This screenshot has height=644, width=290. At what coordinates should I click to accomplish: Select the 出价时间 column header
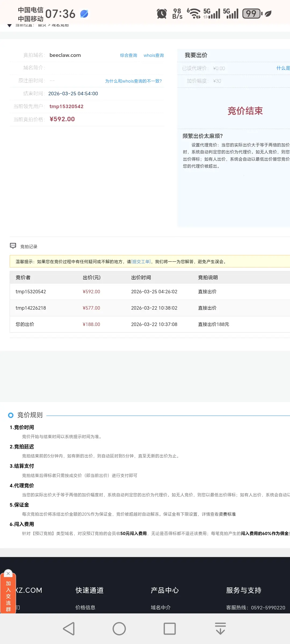[x=141, y=277]
